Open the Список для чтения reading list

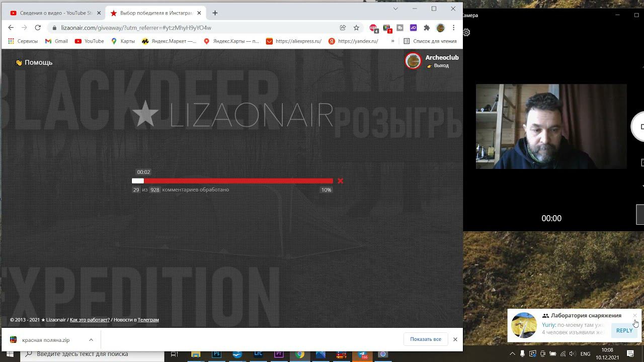click(430, 41)
